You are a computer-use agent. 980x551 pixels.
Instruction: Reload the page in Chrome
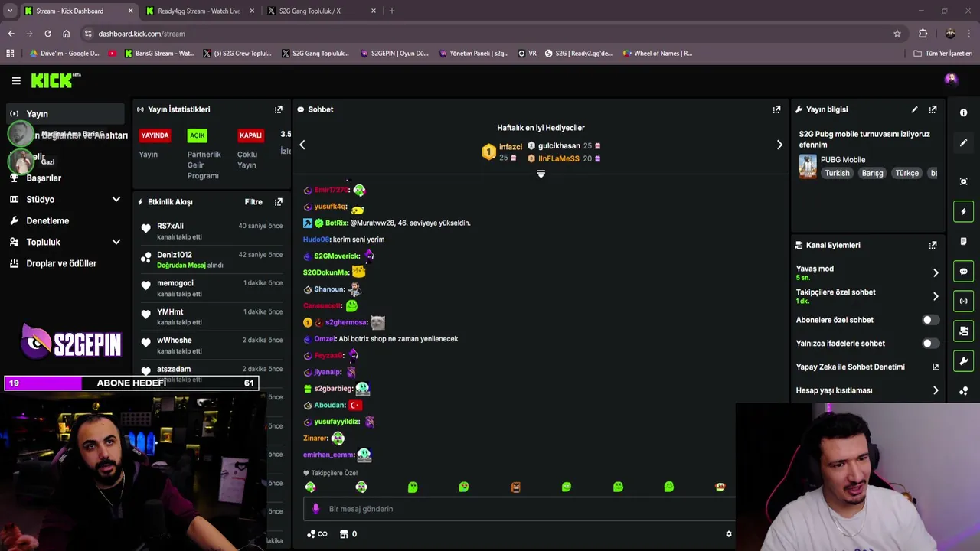coord(47,34)
